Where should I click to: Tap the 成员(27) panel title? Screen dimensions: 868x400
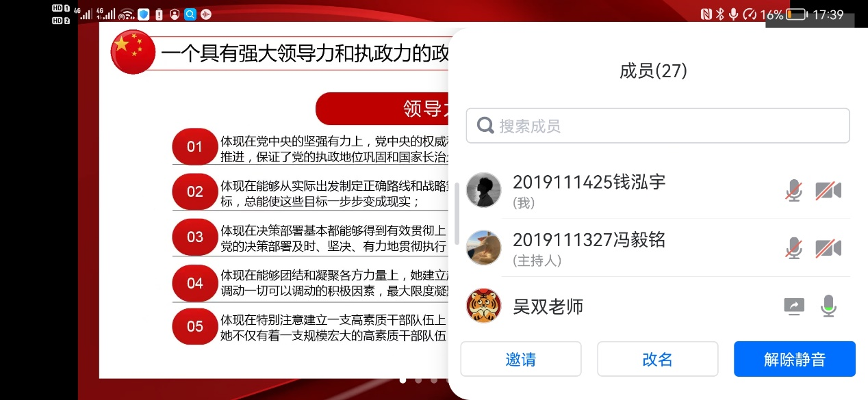click(653, 70)
